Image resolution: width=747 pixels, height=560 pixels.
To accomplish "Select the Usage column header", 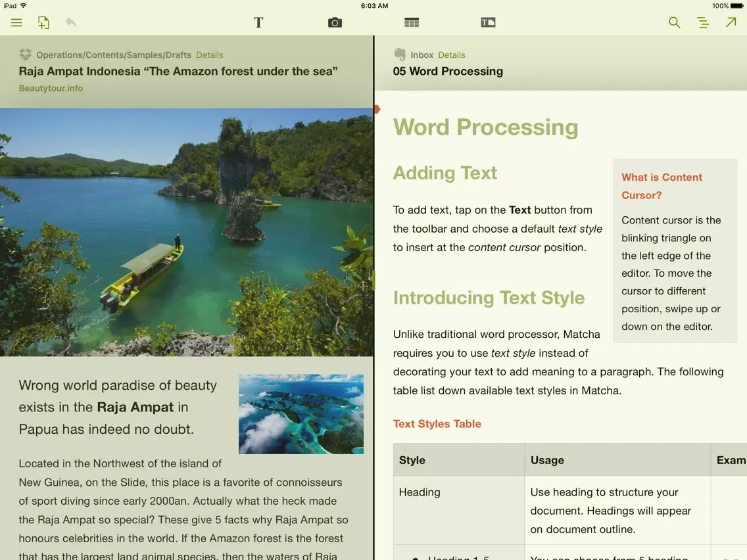I will coord(618,460).
